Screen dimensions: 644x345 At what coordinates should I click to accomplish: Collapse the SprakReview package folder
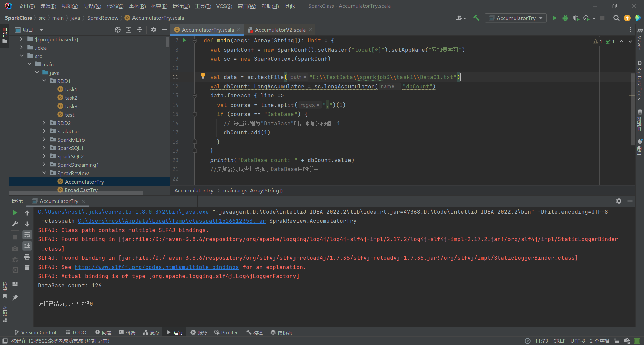(44, 173)
